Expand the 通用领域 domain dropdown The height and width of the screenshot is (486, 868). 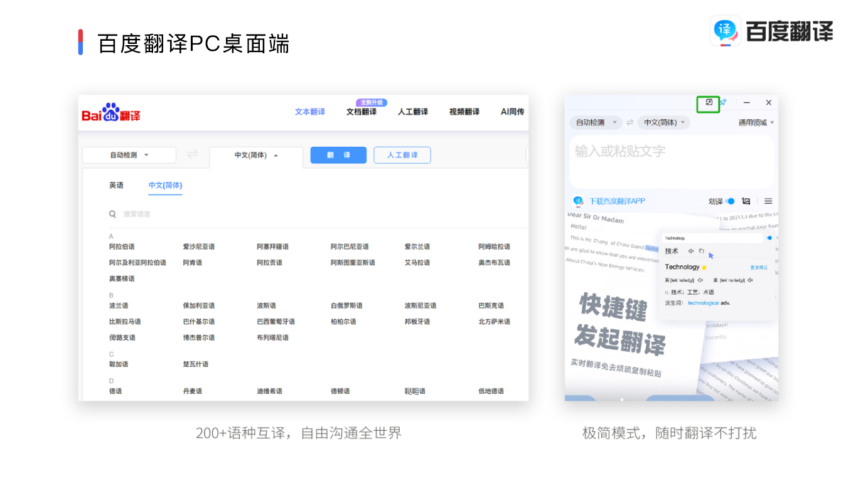pos(756,123)
